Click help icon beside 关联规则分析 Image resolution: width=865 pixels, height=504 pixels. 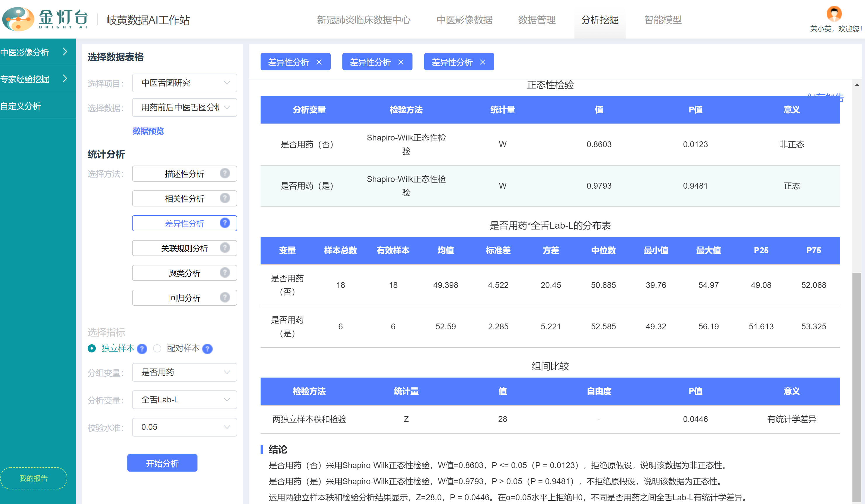[225, 248]
